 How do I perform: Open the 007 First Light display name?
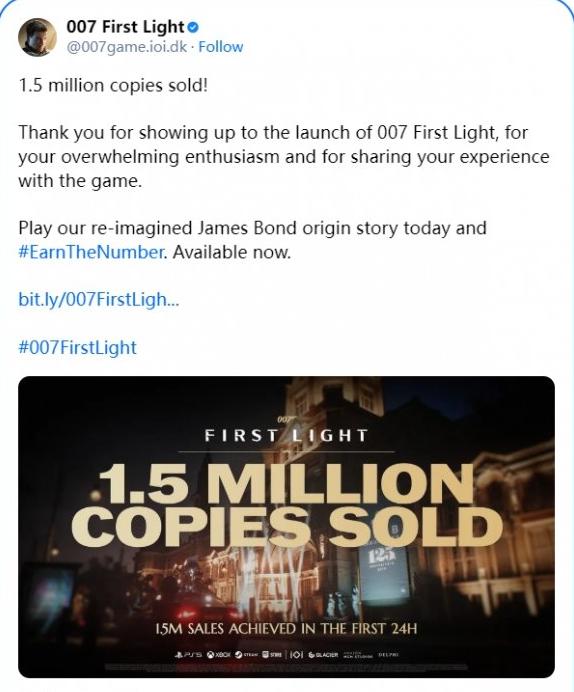pos(125,27)
